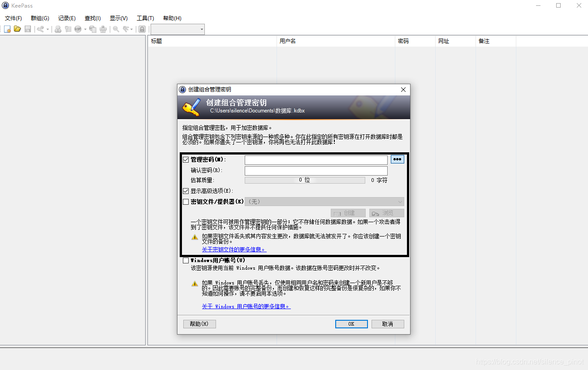Click the Show entries toolbar icon
The height and width of the screenshot is (370, 588).
point(126,29)
